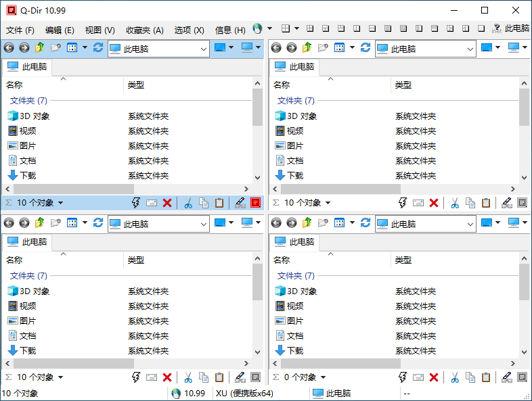Click the copy icon in top-left pane
This screenshot has height=401, width=532.
pos(204,203)
